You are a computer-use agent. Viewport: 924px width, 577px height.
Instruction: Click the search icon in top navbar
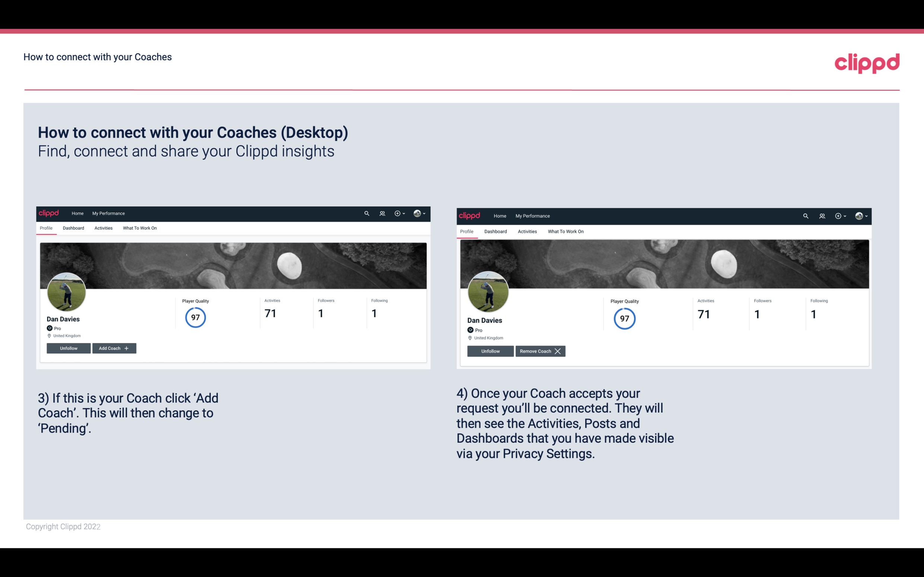367,213
